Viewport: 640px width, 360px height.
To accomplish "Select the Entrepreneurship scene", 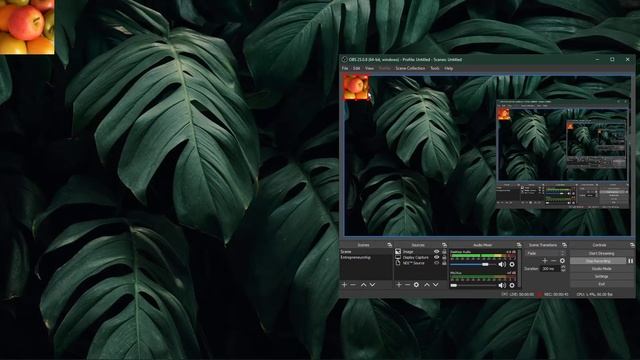I will (x=366, y=258).
